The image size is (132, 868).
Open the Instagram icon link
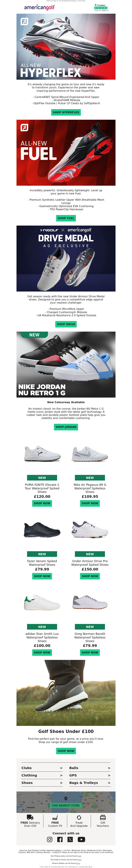50,839
